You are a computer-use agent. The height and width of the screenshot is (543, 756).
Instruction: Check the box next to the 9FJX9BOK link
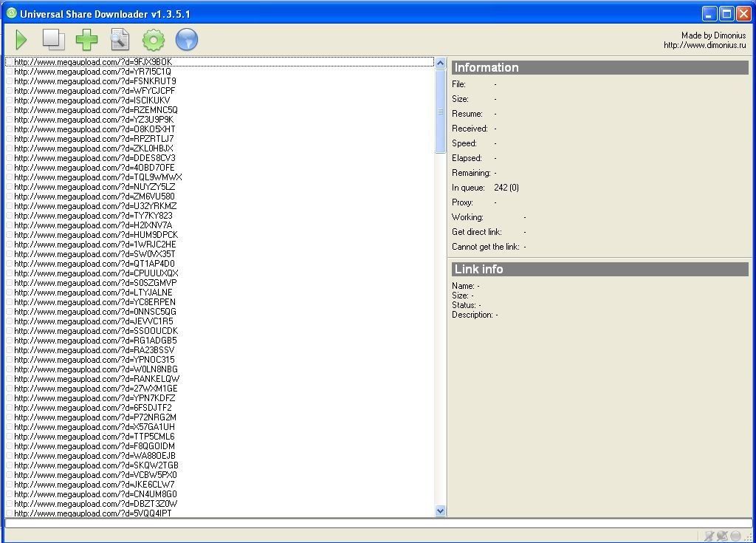click(9, 62)
